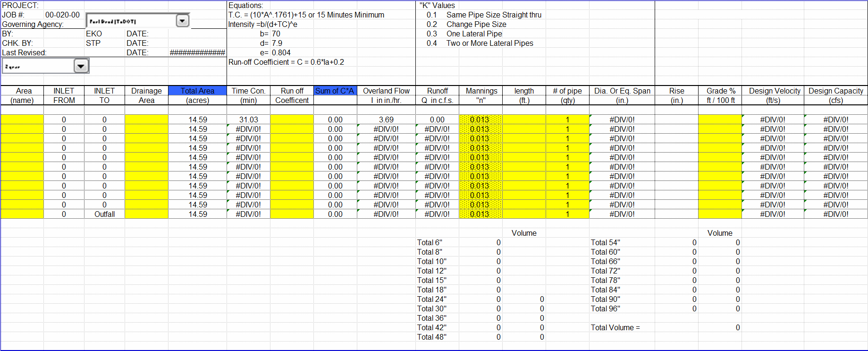Select the e= 0.804 parameter value
Screen dimensions: 868x351
click(281, 52)
